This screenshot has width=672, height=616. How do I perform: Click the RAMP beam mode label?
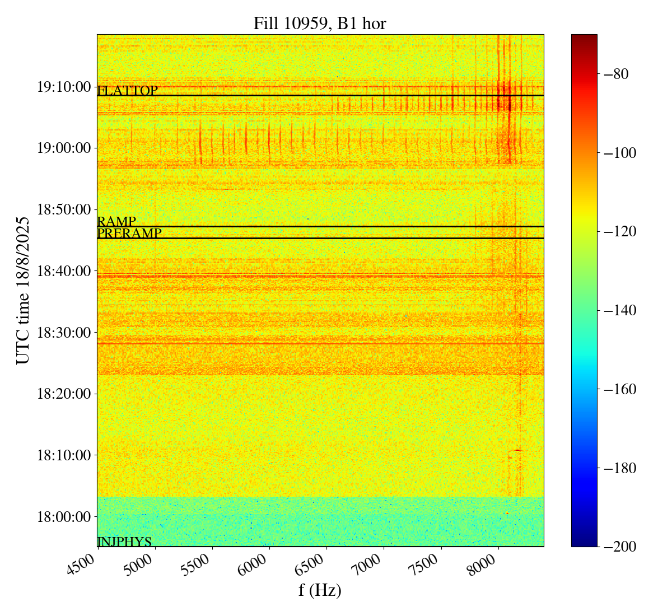point(116,222)
